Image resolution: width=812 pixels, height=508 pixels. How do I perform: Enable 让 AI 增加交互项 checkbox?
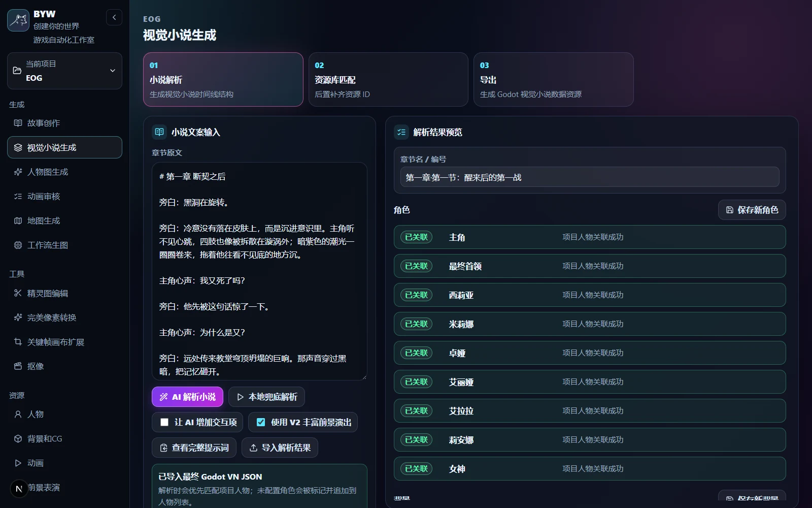tap(164, 422)
